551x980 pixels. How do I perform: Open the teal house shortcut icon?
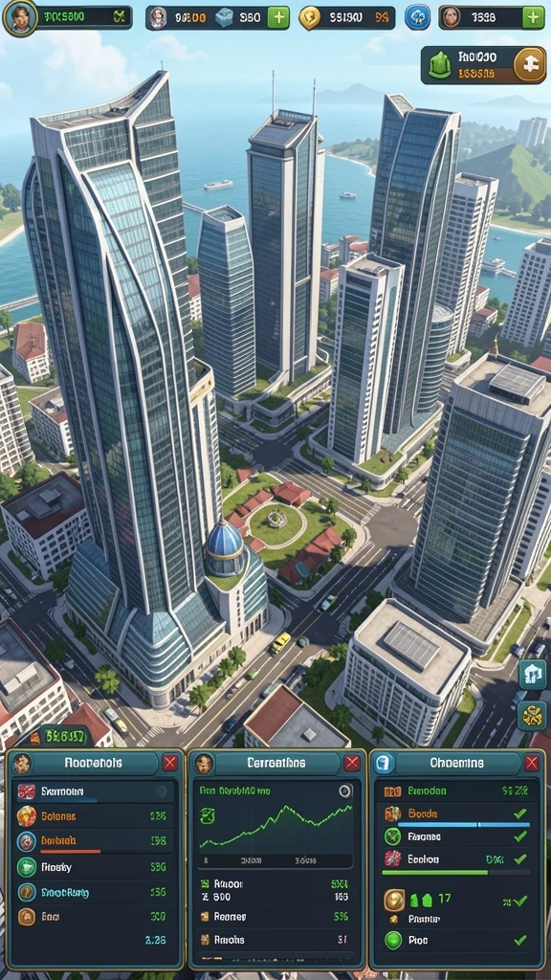(532, 675)
